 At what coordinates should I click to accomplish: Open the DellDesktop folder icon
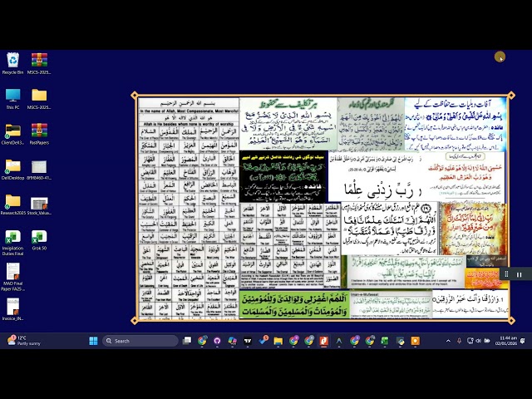click(13, 166)
